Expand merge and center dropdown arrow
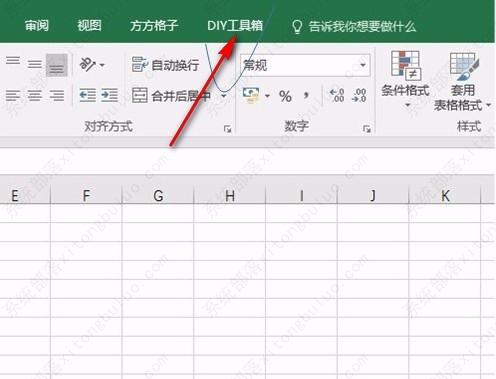Image resolution: width=496 pixels, height=379 pixels. 224,96
